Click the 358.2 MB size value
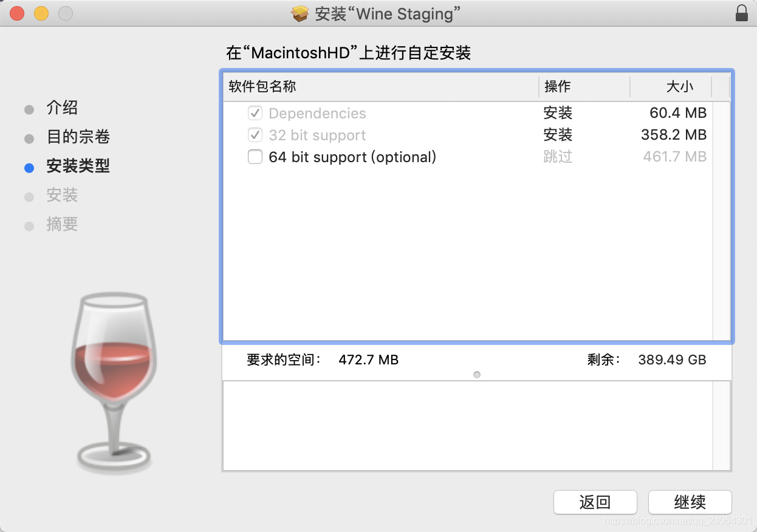The height and width of the screenshot is (532, 757). click(674, 135)
